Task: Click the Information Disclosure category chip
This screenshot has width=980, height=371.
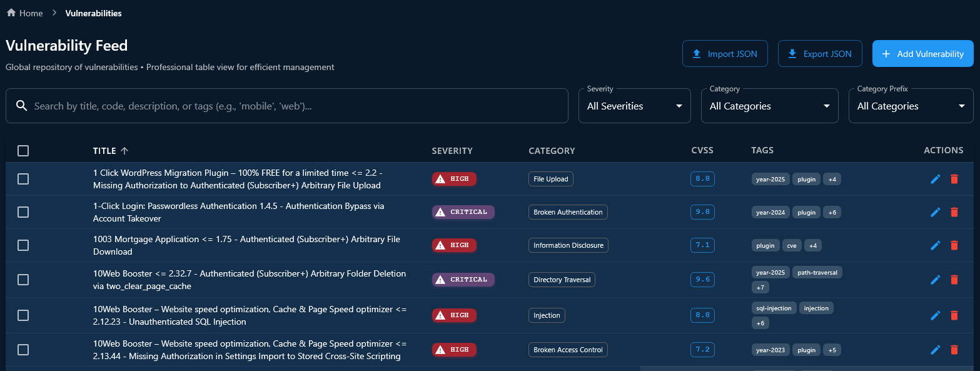Action: tap(568, 245)
